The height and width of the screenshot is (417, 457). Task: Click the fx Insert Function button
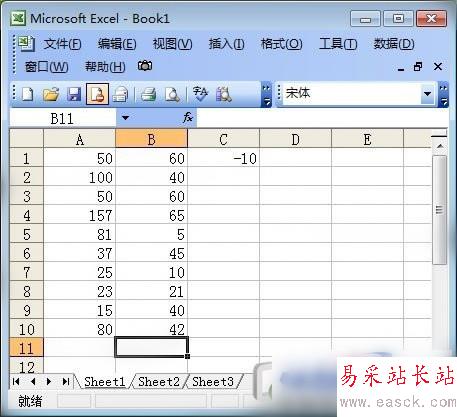pos(188,117)
